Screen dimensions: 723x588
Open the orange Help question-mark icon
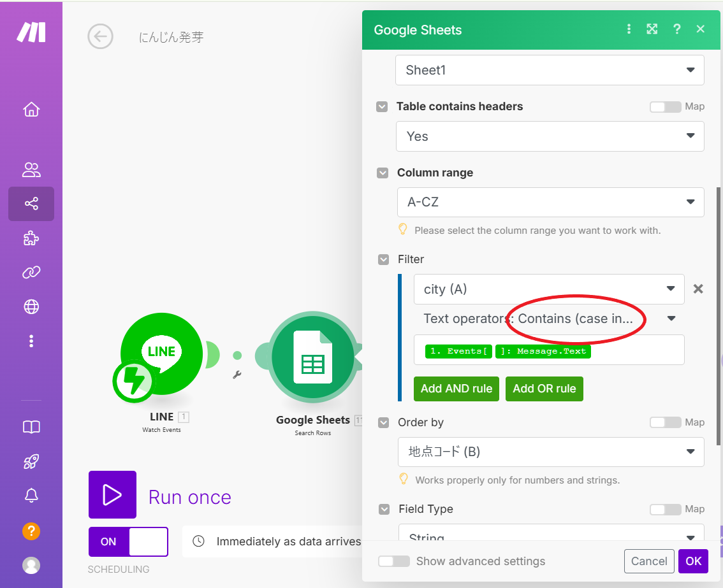[31, 531]
